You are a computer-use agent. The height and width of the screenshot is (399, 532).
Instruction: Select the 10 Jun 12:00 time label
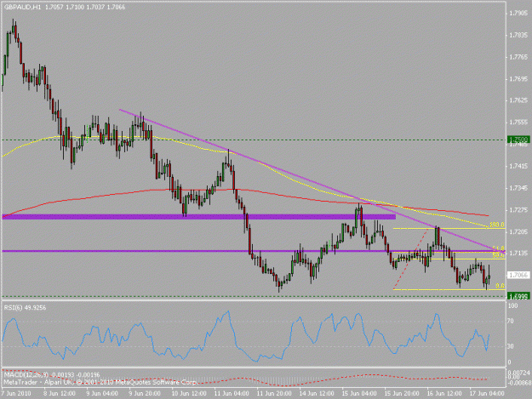(189, 394)
